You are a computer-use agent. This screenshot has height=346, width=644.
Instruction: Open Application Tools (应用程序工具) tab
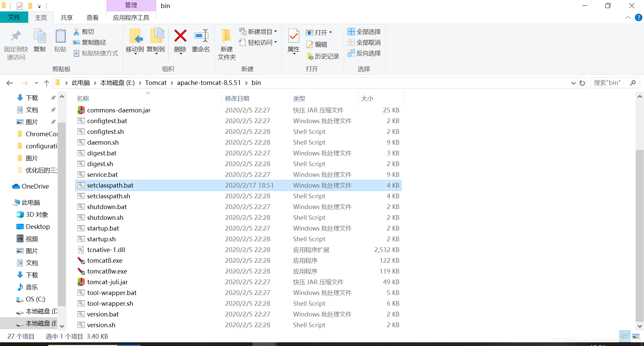[131, 17]
